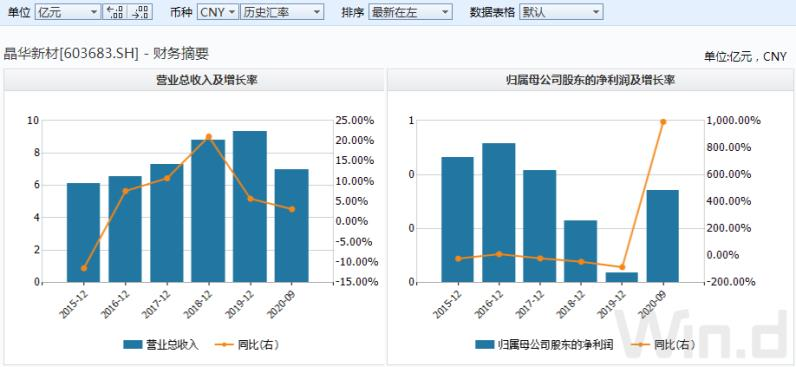The height and width of the screenshot is (367, 796).
Task: Click the 2017-12 revenue bar
Action: (x=167, y=223)
